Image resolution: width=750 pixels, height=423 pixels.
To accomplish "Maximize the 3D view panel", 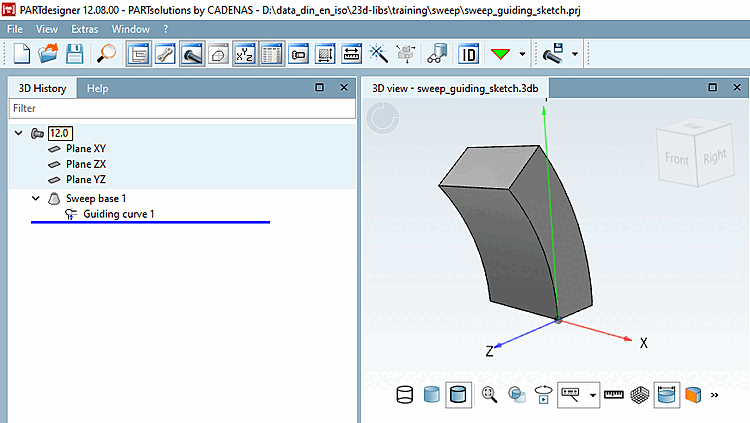I will (713, 87).
